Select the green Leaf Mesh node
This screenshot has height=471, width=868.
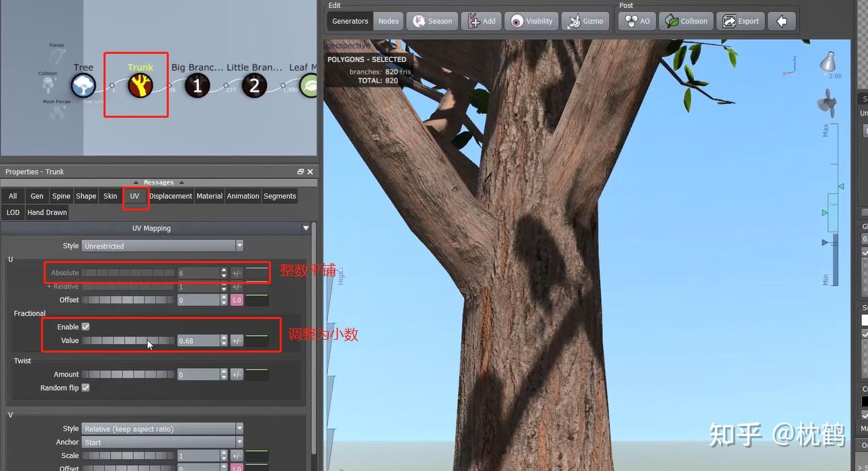309,86
